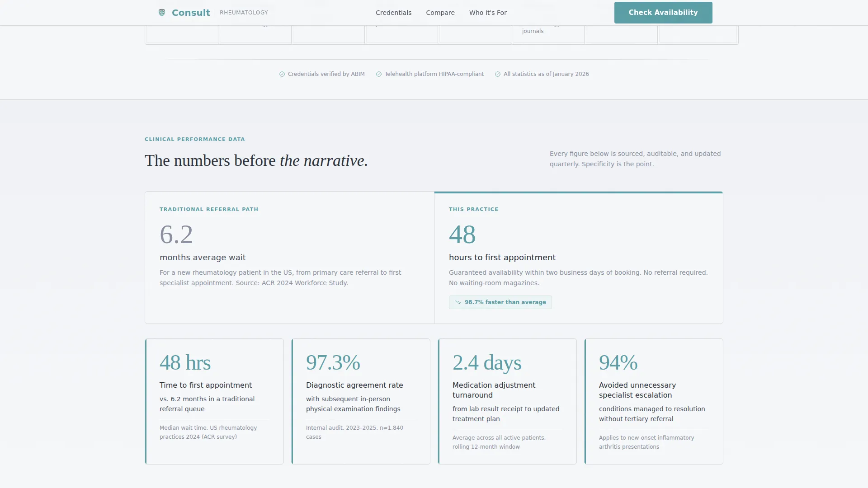
Task: Click the Consult brand name link
Action: tap(191, 13)
